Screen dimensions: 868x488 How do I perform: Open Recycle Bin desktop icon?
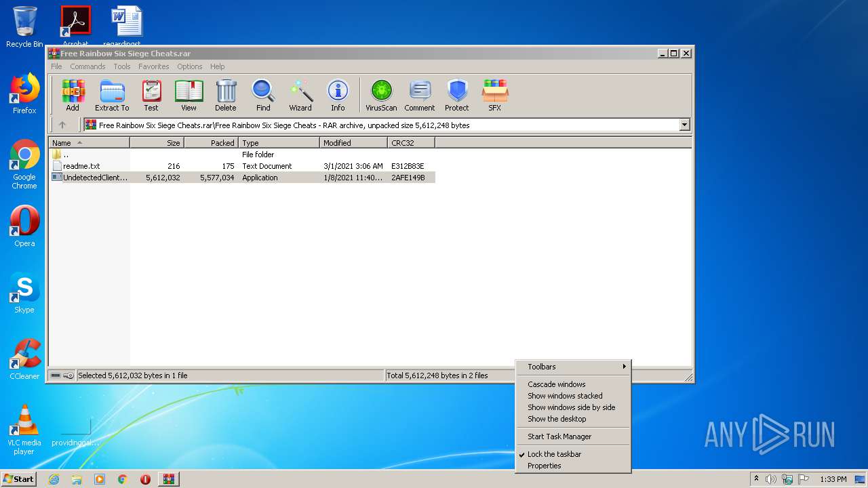(24, 27)
